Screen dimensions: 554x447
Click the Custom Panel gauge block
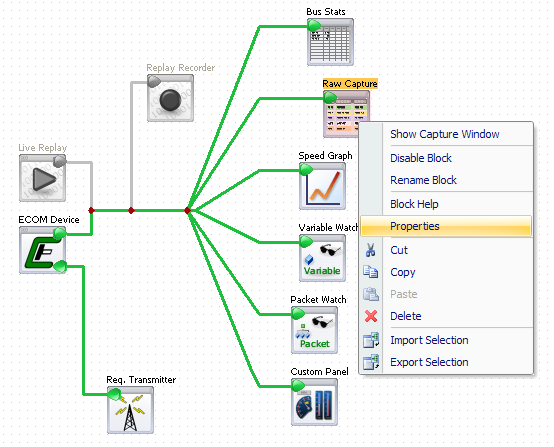pyautogui.click(x=314, y=402)
